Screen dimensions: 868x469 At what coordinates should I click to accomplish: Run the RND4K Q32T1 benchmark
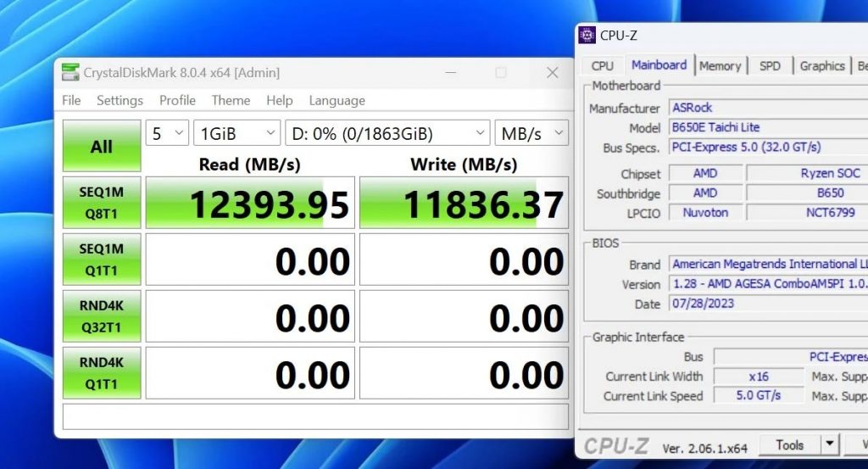(x=102, y=316)
